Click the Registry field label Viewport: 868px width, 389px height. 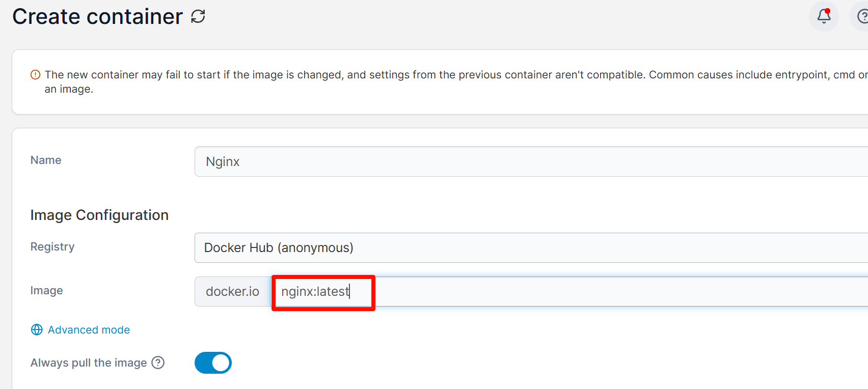click(x=52, y=247)
